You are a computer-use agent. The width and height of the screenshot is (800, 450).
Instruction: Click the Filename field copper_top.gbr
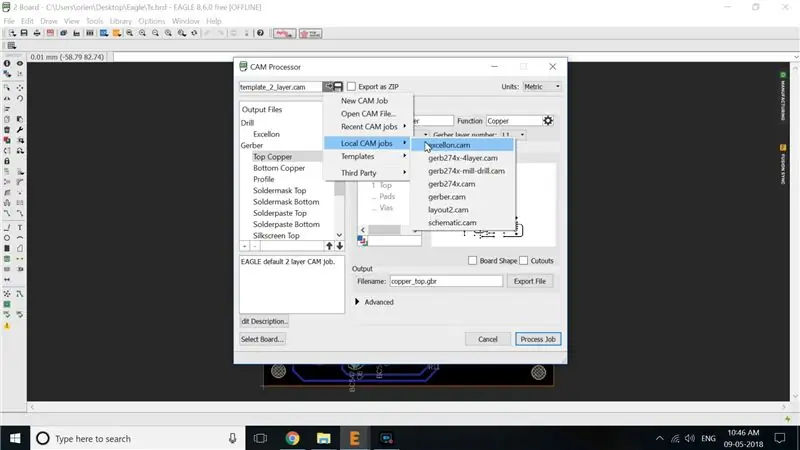click(x=446, y=281)
